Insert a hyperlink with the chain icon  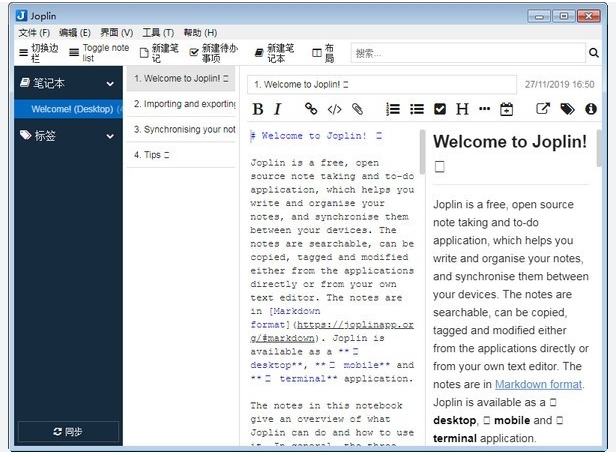tap(311, 109)
